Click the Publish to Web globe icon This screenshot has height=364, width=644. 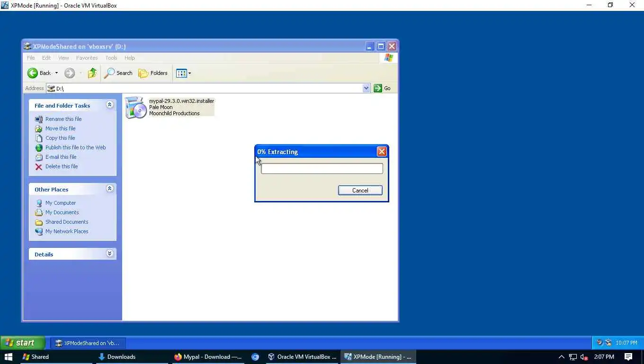click(x=39, y=148)
